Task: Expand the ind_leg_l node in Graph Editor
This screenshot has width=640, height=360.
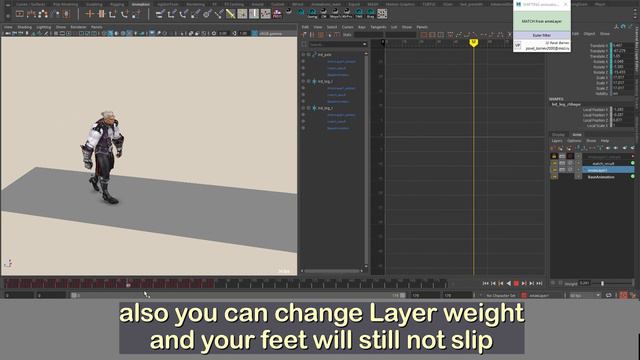Action: (x=309, y=81)
